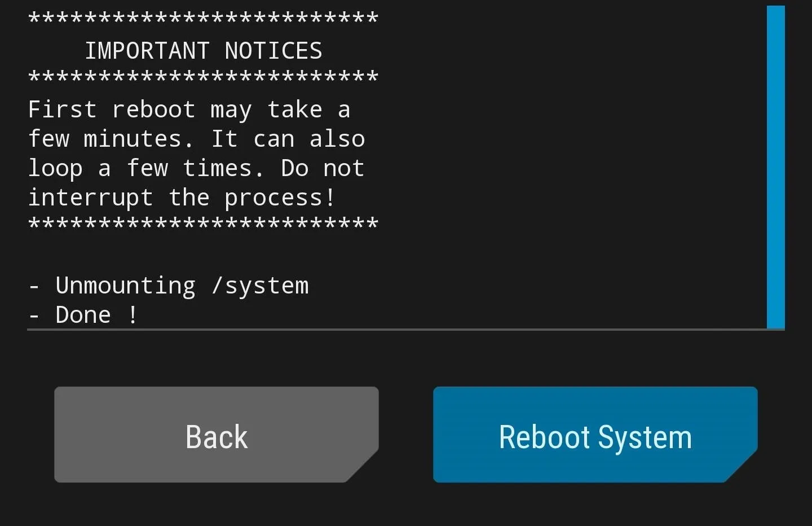Click the word 'Unmounting' in the log
This screenshot has width=812, height=526.
click(126, 286)
